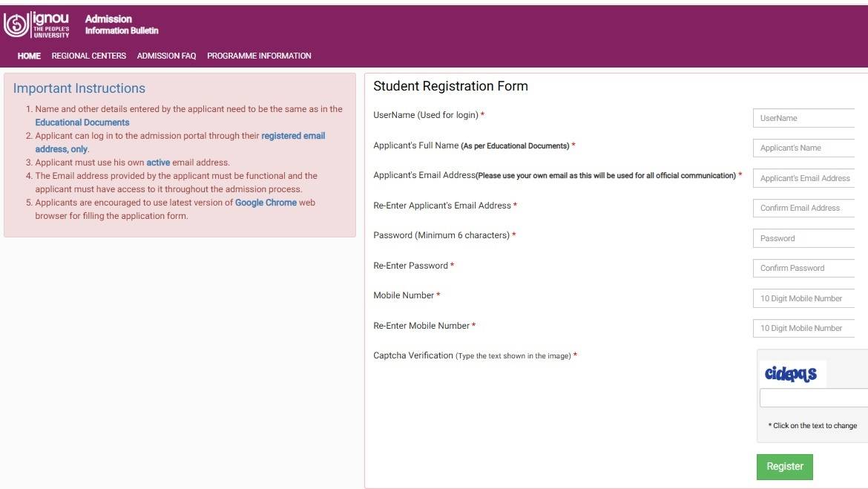Open REGIONAL CENTERS navigation item
The width and height of the screenshot is (868, 489).
89,56
